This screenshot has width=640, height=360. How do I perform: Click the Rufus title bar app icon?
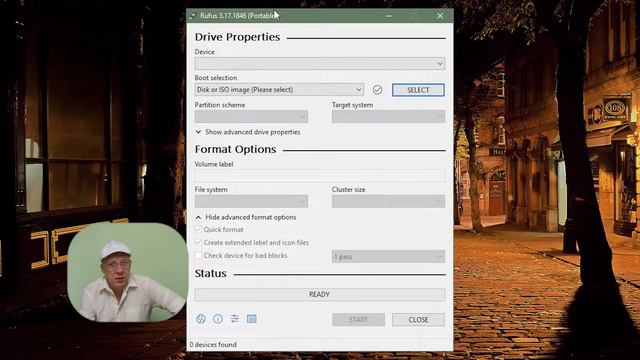coord(193,16)
